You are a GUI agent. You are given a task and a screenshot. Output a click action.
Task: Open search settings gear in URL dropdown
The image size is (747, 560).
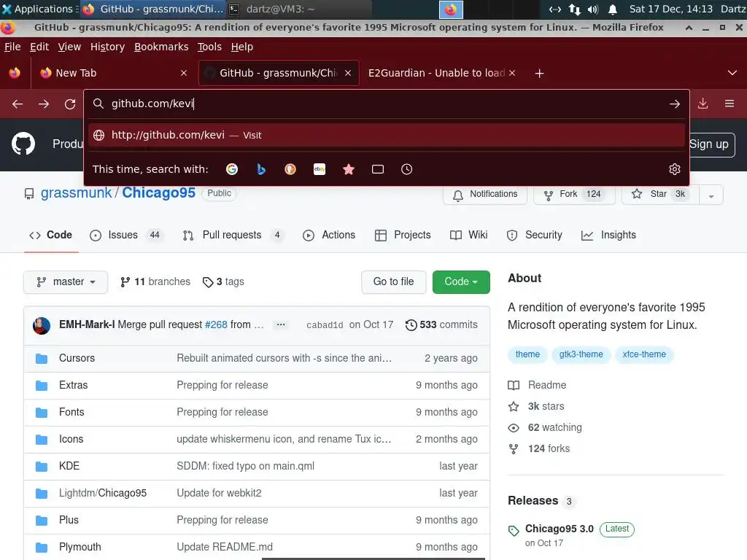tap(675, 169)
